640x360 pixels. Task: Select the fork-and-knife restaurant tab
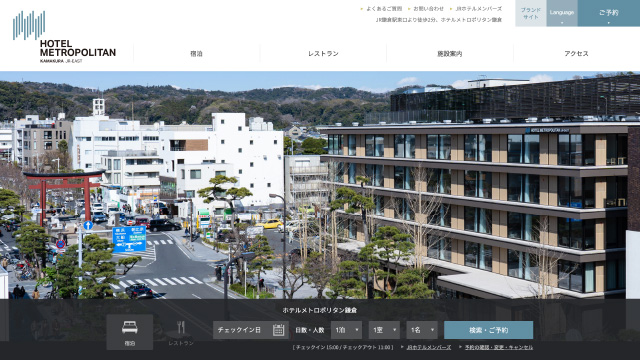click(x=181, y=333)
